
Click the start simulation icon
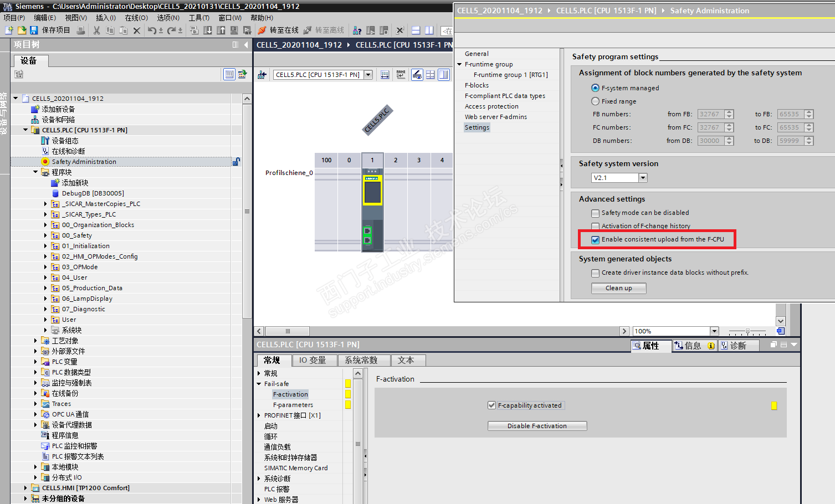pyautogui.click(x=234, y=30)
